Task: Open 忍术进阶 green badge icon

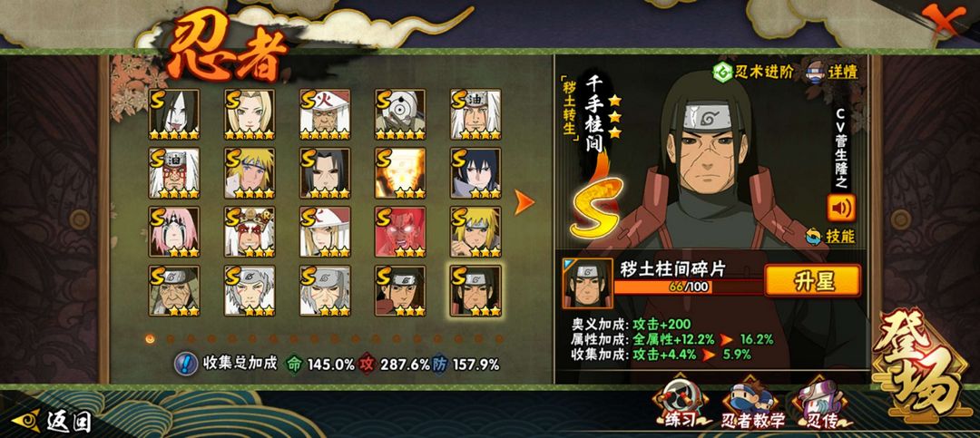Action: [723, 73]
